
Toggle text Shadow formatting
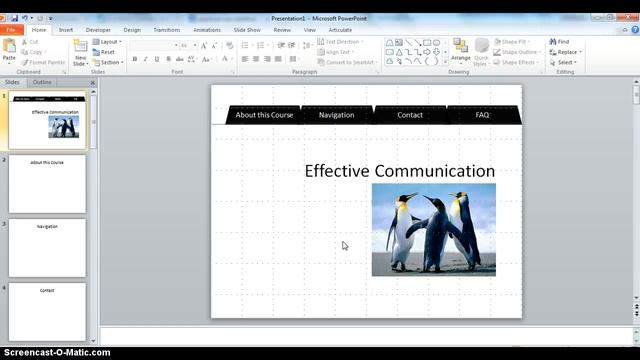[x=168, y=59]
